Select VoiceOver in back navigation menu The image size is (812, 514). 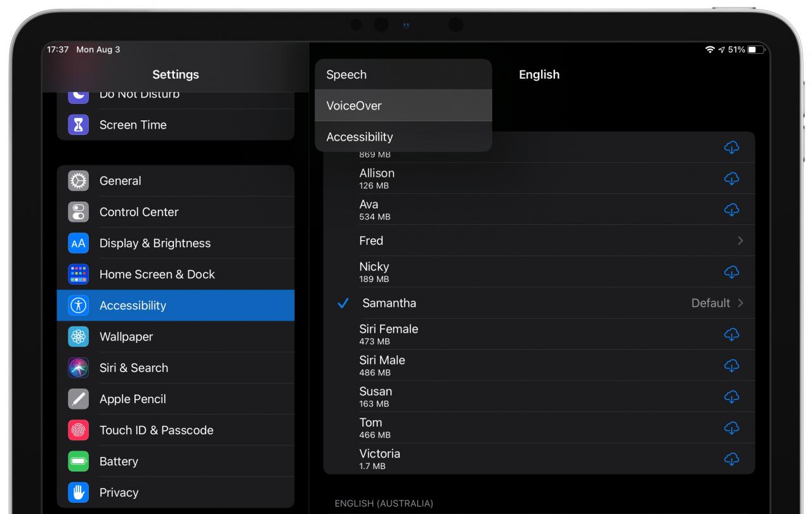[403, 105]
